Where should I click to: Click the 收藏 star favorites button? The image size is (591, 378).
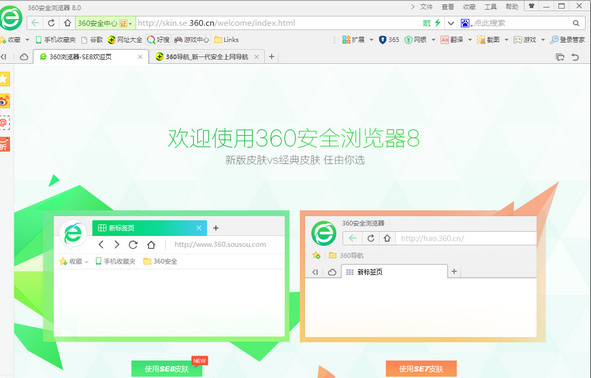click(x=11, y=40)
